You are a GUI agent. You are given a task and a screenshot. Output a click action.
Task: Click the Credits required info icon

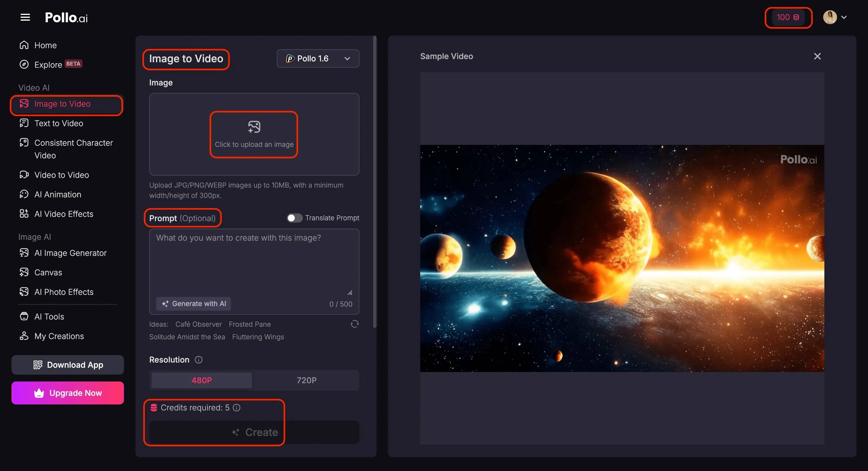pyautogui.click(x=237, y=407)
